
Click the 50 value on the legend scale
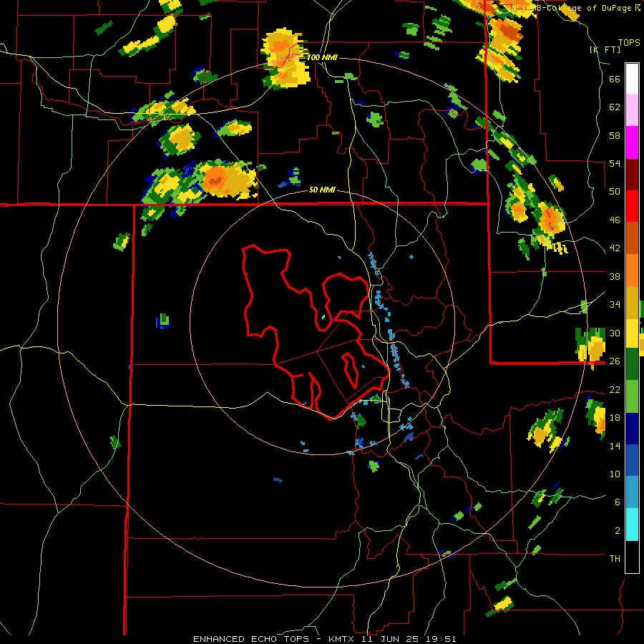tap(615, 192)
